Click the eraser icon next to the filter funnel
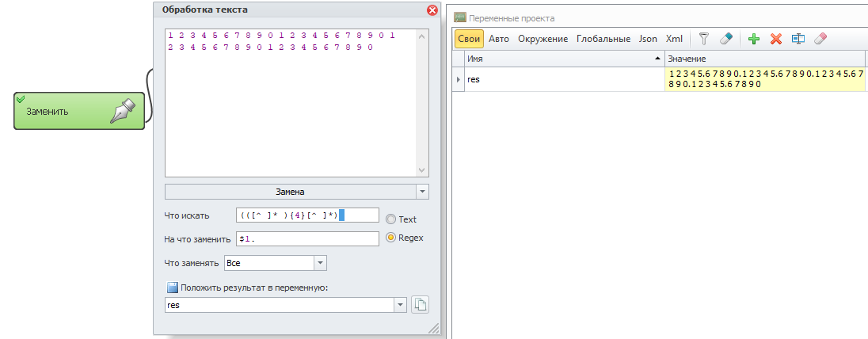868x339 pixels. (x=725, y=39)
